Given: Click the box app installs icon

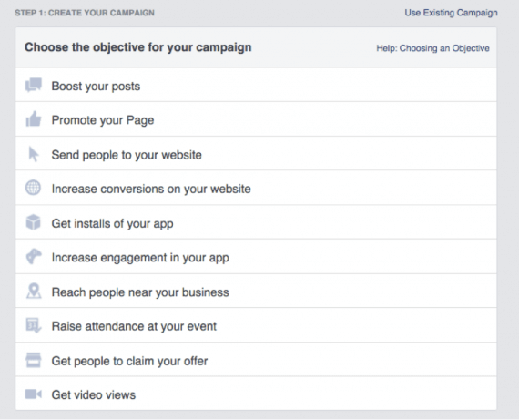Looking at the screenshot, I should (x=34, y=222).
